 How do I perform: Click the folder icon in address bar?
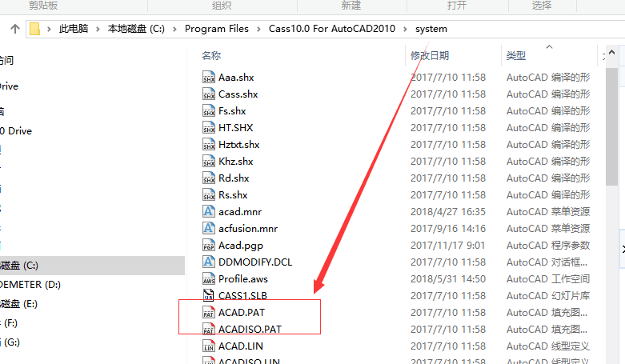coord(35,29)
